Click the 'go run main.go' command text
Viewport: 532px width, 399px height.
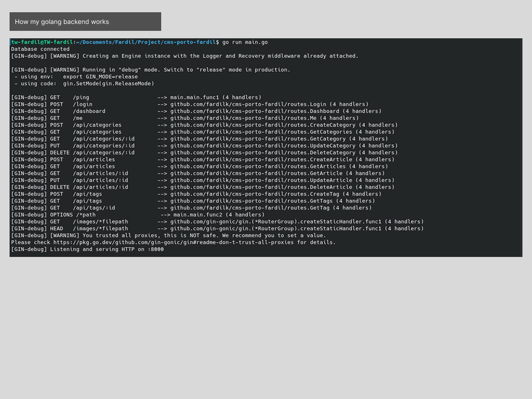tap(245, 43)
